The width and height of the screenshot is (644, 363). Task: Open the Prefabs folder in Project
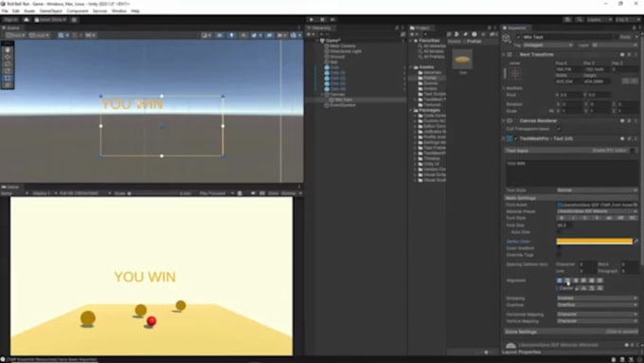pos(430,78)
